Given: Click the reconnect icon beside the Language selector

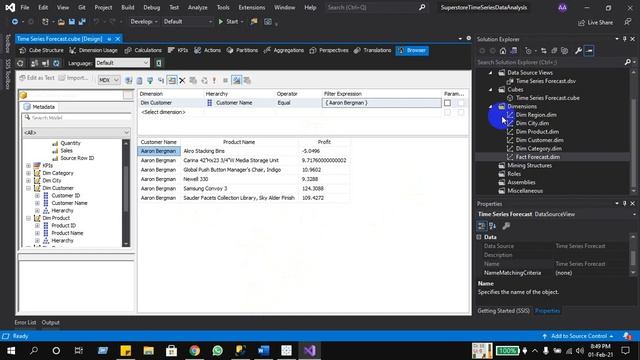Looking at the screenshot, I should tap(20, 63).
